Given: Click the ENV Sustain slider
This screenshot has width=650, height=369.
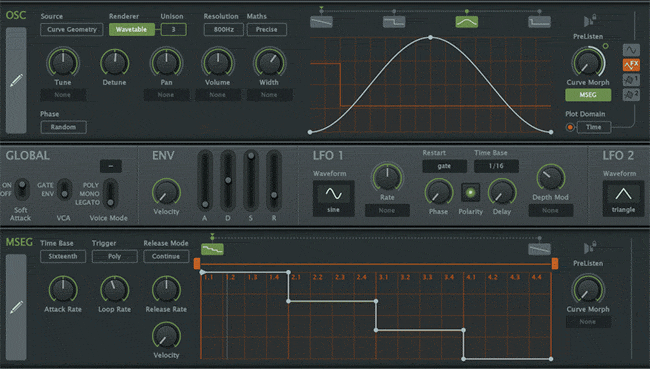Looking at the screenshot, I should click(251, 181).
